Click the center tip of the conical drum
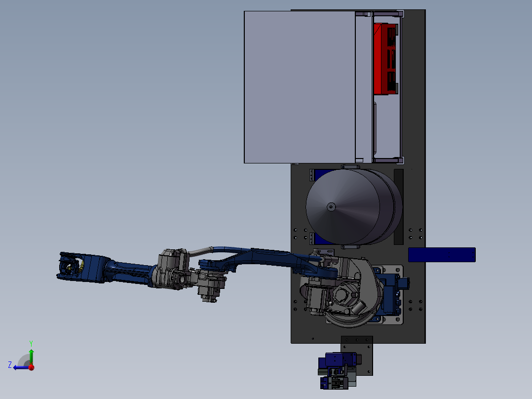 click(331, 207)
